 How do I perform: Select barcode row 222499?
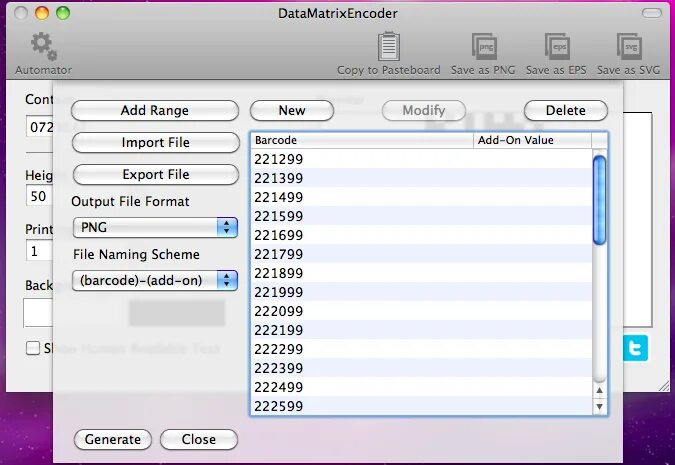[x=421, y=387]
